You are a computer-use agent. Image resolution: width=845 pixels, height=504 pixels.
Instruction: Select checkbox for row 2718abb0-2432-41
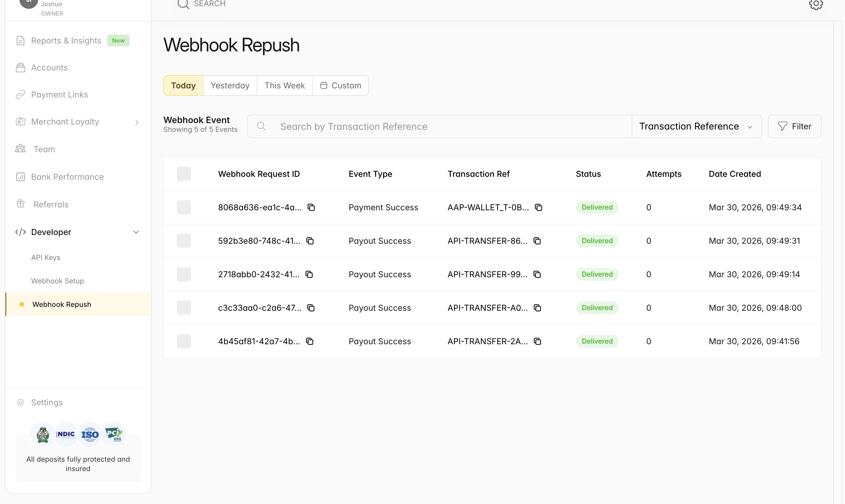184,274
